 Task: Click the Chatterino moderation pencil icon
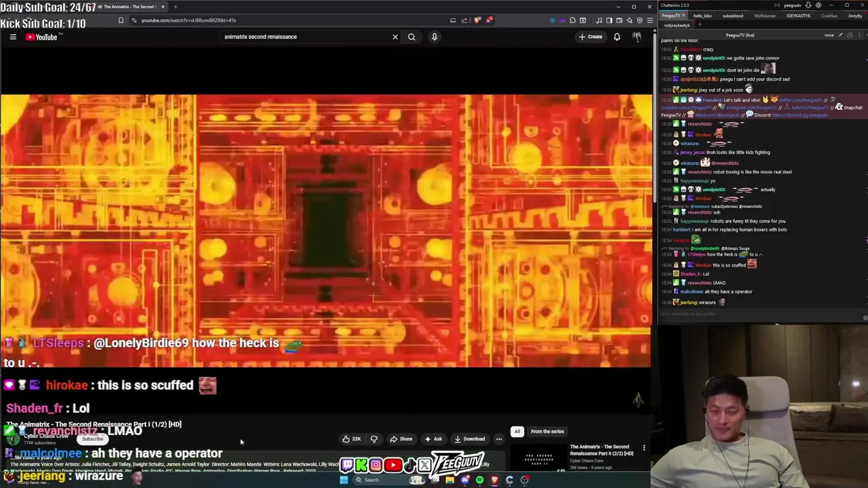pyautogui.click(x=840, y=35)
